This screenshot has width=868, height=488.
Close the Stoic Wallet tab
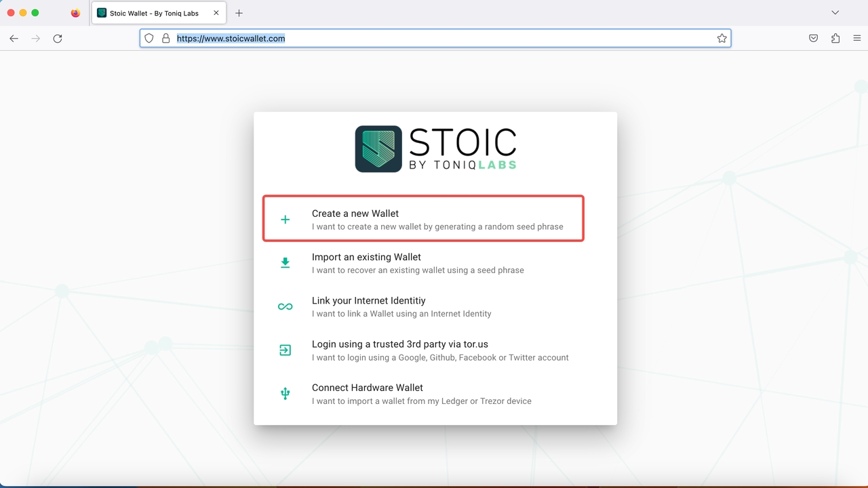click(x=216, y=13)
